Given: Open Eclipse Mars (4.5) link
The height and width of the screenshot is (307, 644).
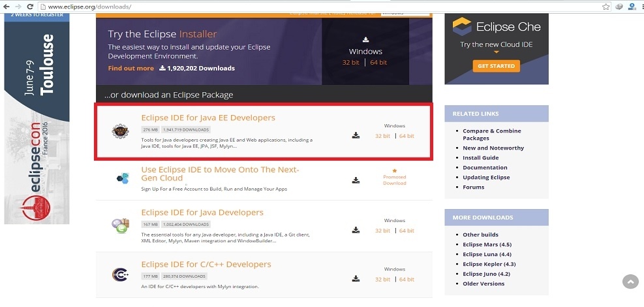Looking at the screenshot, I should click(487, 244).
